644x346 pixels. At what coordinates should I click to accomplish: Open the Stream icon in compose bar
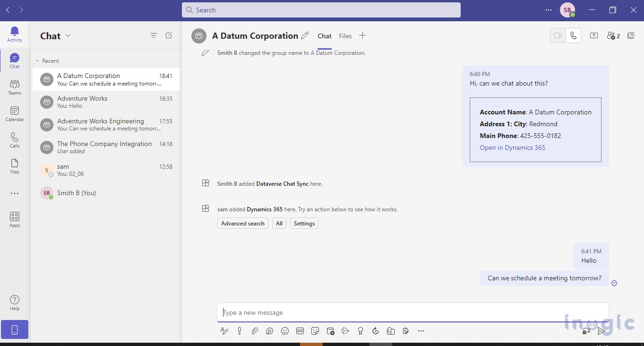pos(345,331)
